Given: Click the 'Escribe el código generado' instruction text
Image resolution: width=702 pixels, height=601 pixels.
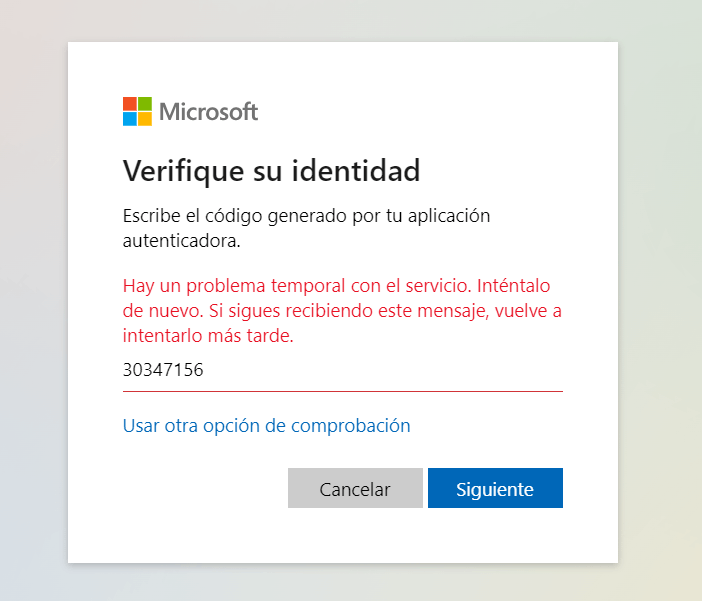Looking at the screenshot, I should pos(306,228).
